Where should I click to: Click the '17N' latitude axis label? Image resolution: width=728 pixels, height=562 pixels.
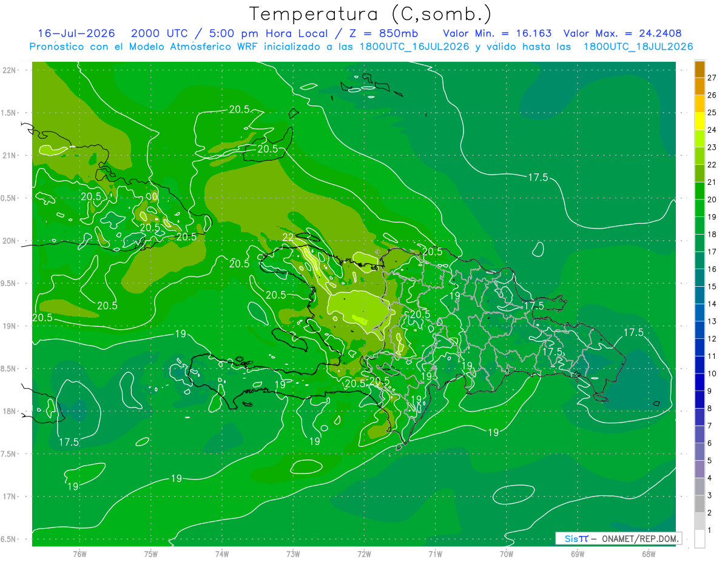coord(9,497)
